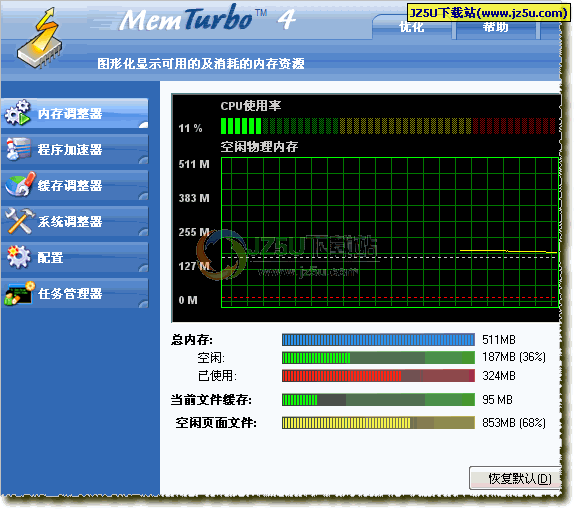Click the 恢复默认(D) button

point(515,478)
